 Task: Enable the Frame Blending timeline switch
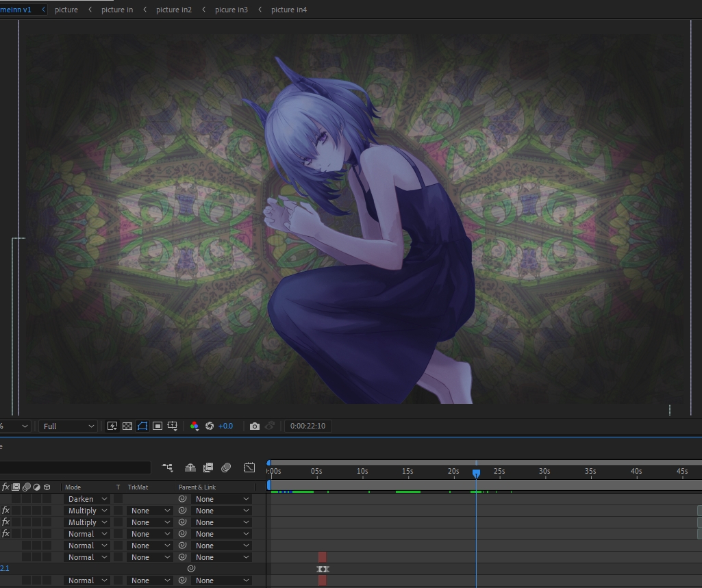208,468
